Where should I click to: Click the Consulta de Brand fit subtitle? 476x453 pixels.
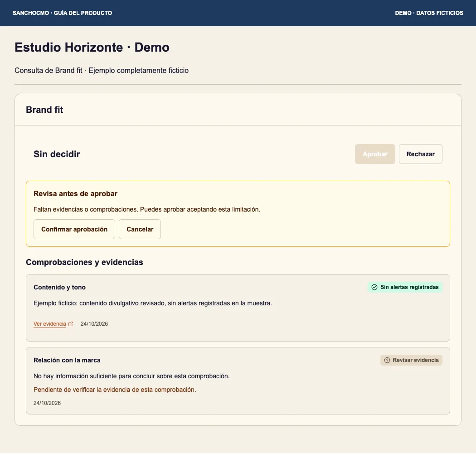pyautogui.click(x=102, y=70)
